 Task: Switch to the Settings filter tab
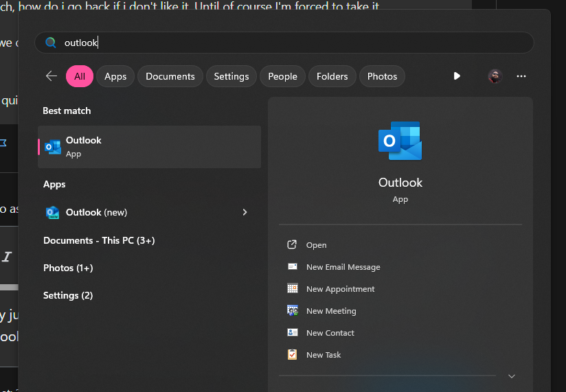point(231,76)
